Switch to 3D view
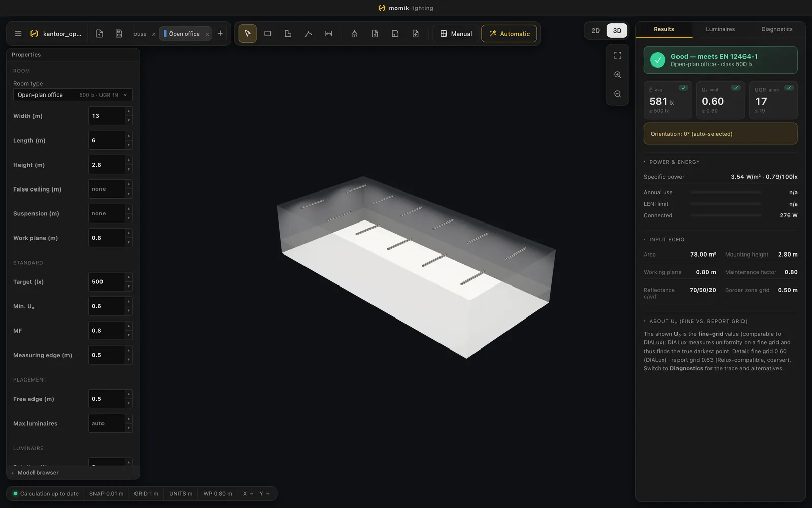 pos(617,30)
